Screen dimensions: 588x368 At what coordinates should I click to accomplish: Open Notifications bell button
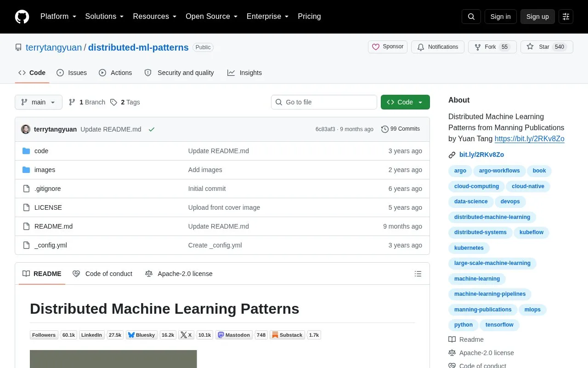pos(438,47)
